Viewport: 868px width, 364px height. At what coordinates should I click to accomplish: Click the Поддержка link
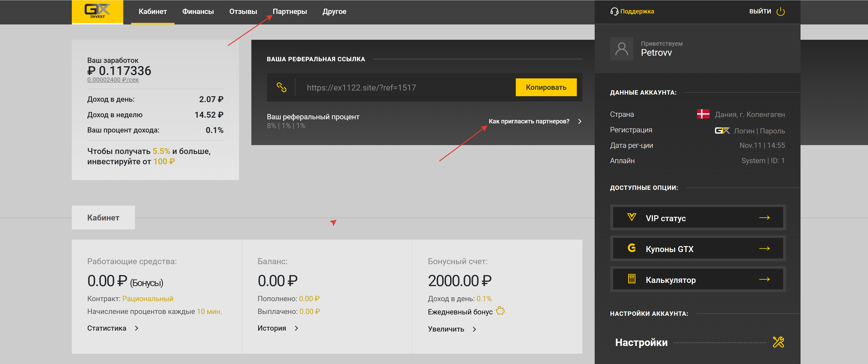[637, 11]
